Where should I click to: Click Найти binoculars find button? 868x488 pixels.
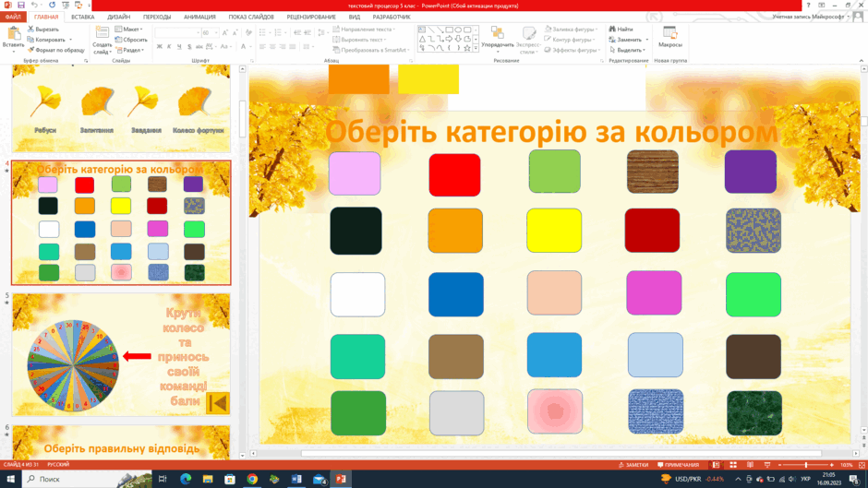tap(621, 29)
